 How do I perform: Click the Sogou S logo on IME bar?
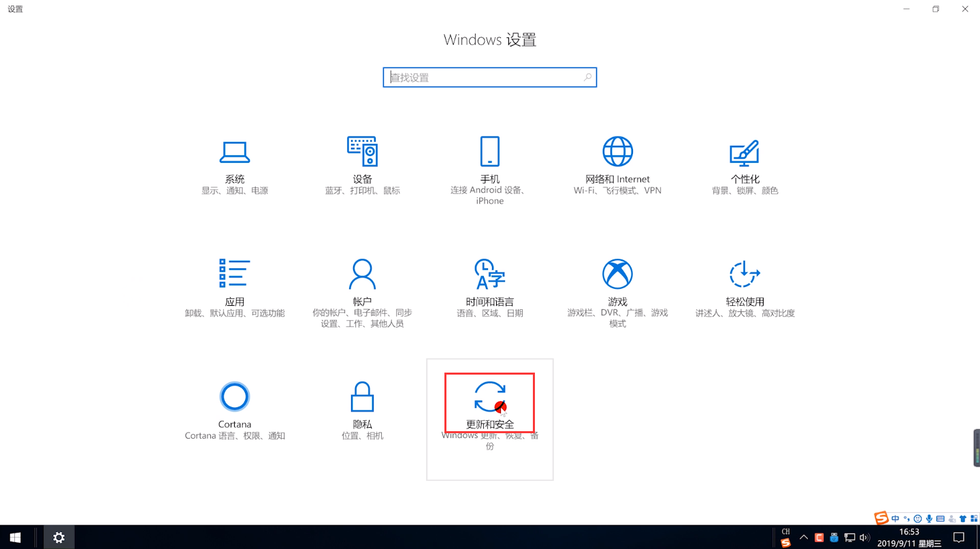click(881, 518)
